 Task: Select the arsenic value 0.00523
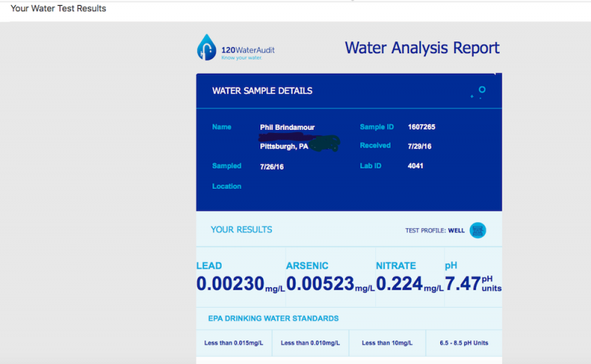coord(321,284)
